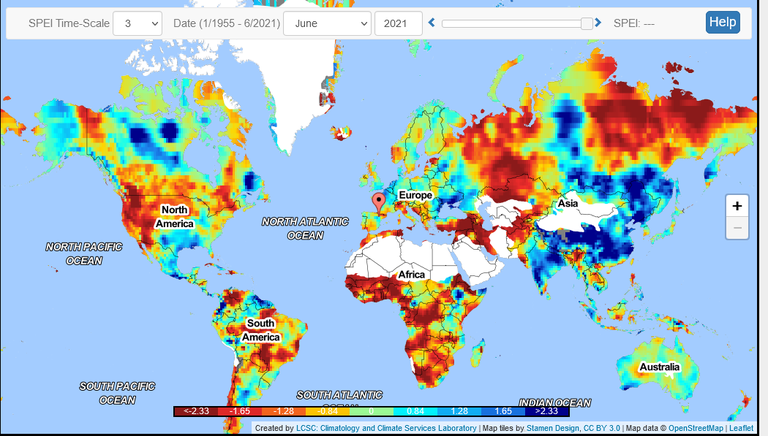This screenshot has width=768, height=436.
Task: Open the SPEI Time-Scale dropdown
Action: pos(137,23)
